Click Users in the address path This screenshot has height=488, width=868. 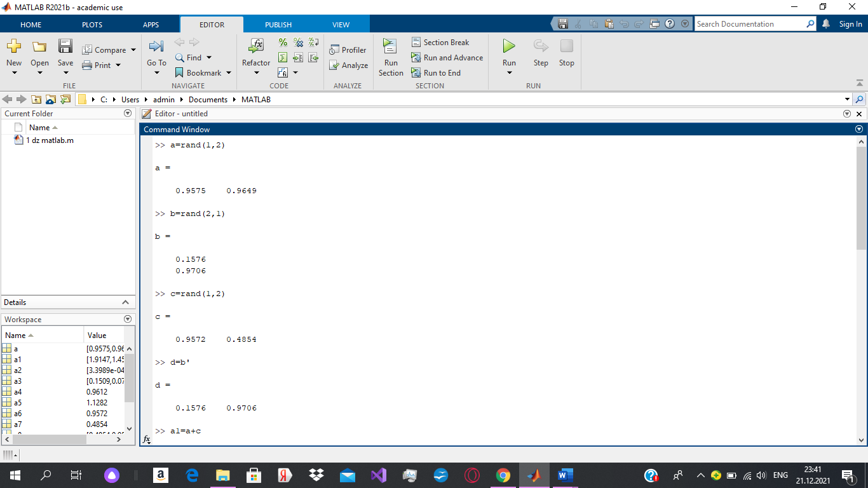pyautogui.click(x=130, y=99)
